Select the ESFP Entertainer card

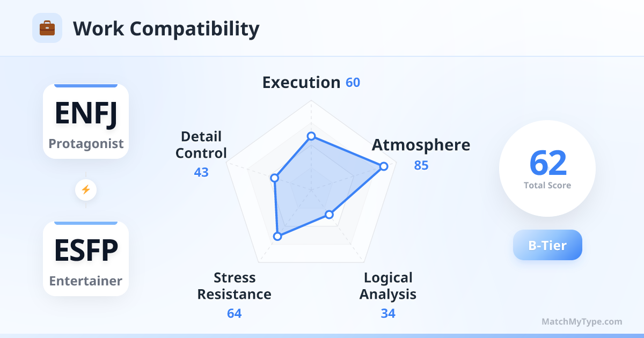click(86, 259)
